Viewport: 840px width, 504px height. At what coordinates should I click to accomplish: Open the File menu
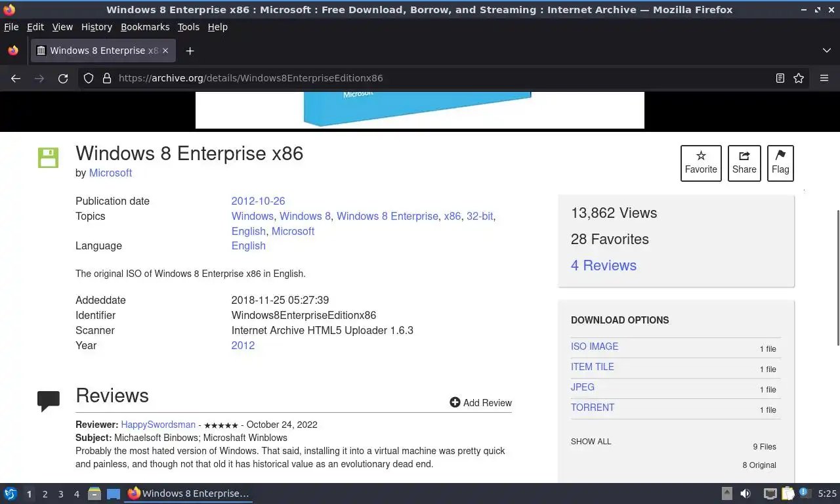(x=11, y=27)
